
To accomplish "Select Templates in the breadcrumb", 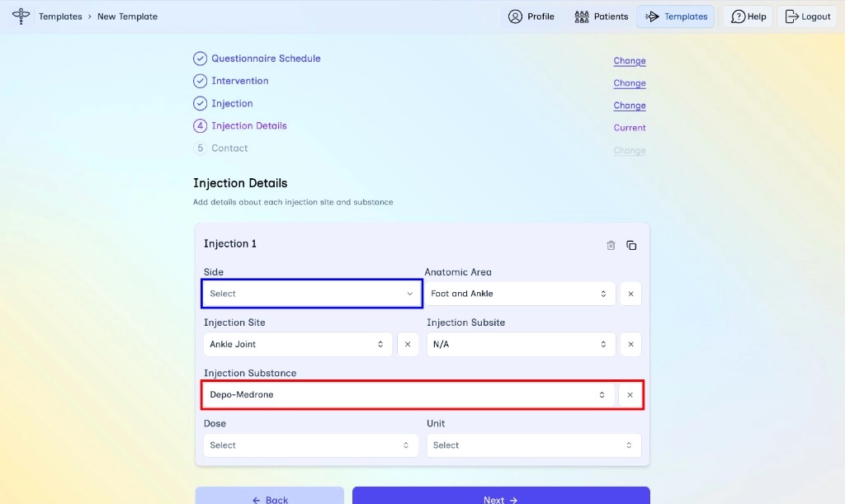I will pos(60,16).
